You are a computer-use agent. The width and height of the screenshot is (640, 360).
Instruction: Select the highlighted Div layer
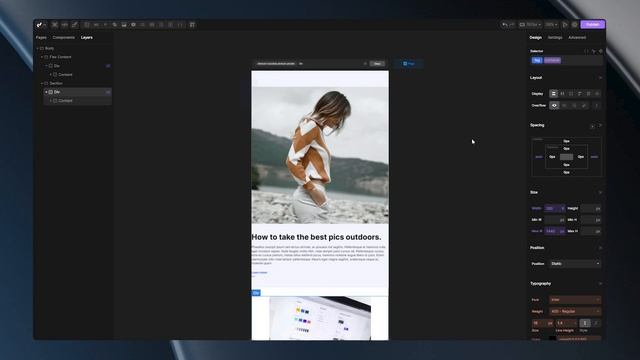[x=78, y=92]
